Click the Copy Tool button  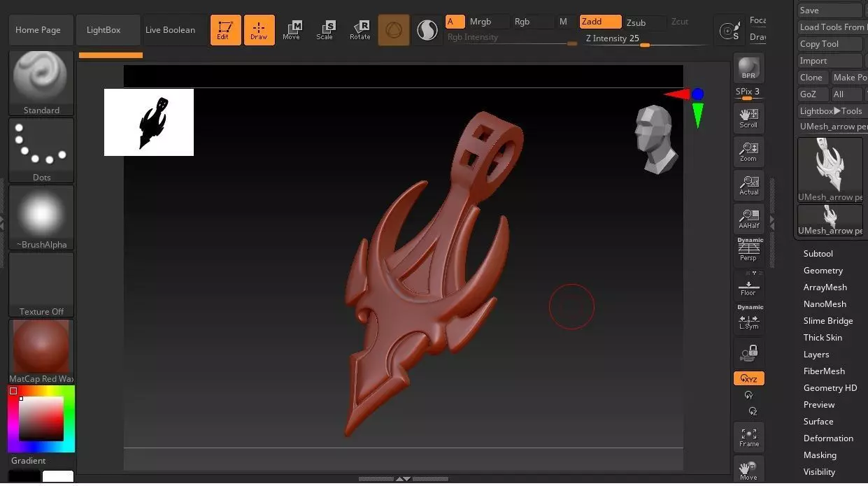[830, 44]
